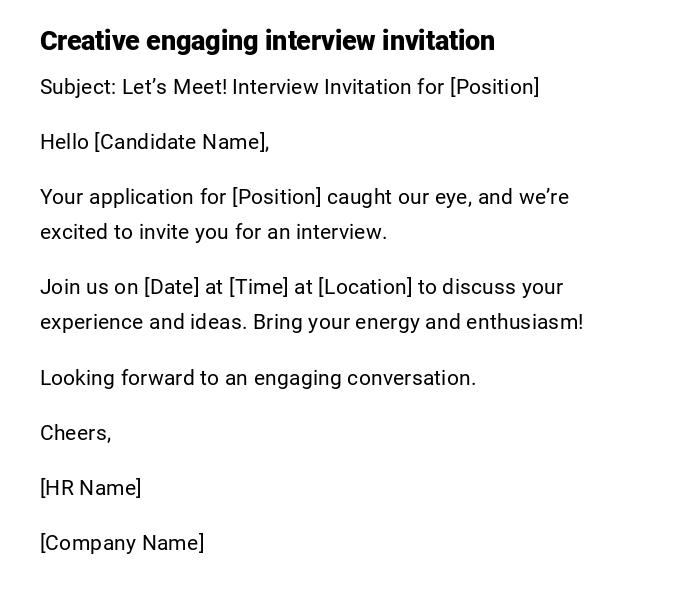
Task: Select the [Time] placeholder
Action: 258,287
